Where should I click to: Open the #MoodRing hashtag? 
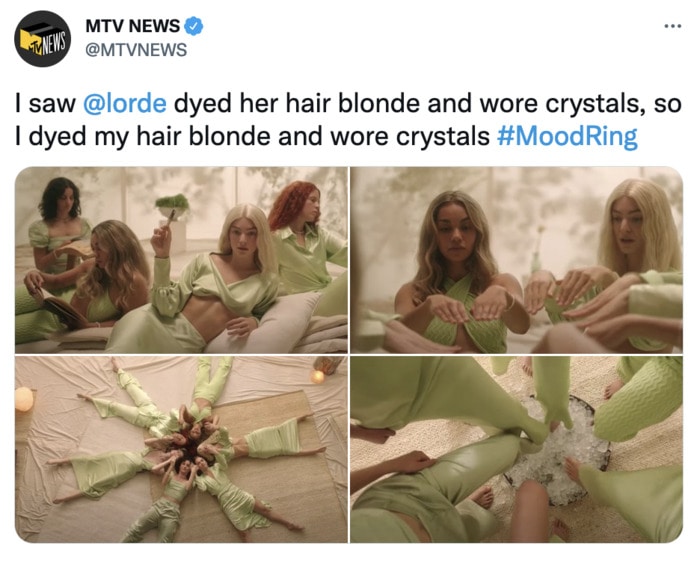567,136
